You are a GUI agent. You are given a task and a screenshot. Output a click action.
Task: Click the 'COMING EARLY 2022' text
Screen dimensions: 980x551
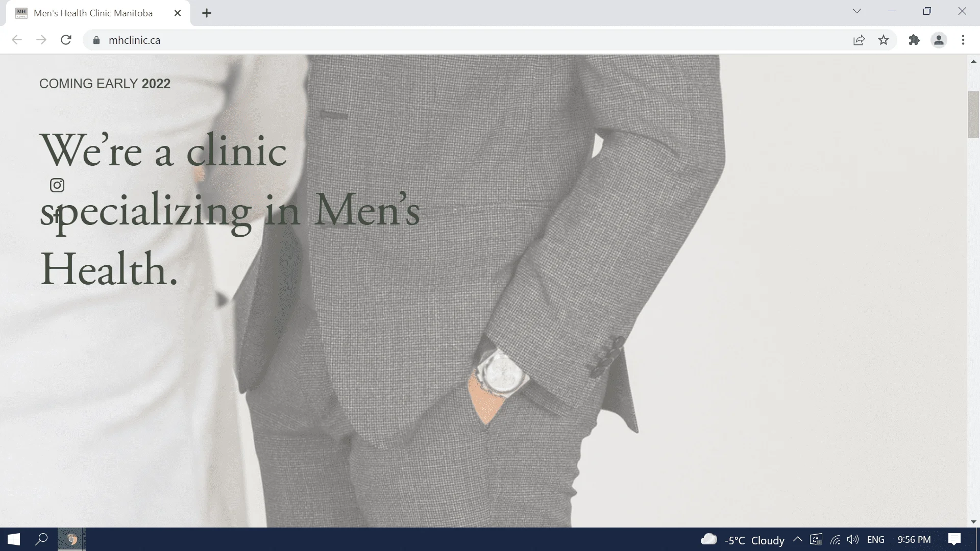pos(105,84)
